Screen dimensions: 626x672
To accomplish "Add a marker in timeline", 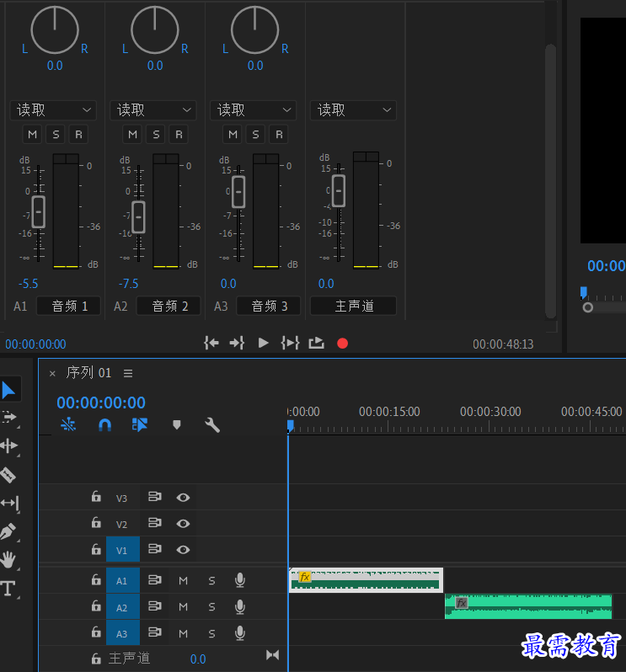I will pos(176,424).
